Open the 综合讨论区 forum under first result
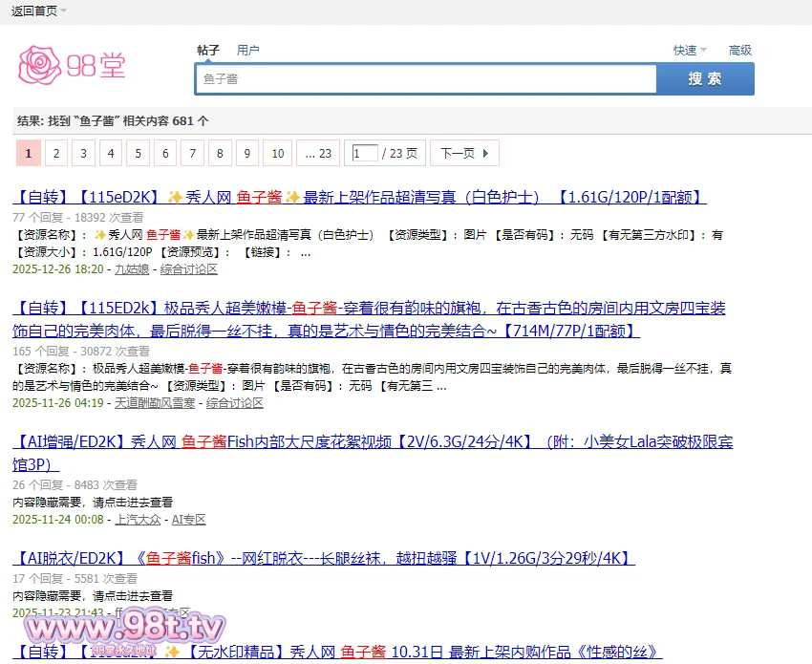This screenshot has height=664, width=812. pyautogui.click(x=189, y=269)
